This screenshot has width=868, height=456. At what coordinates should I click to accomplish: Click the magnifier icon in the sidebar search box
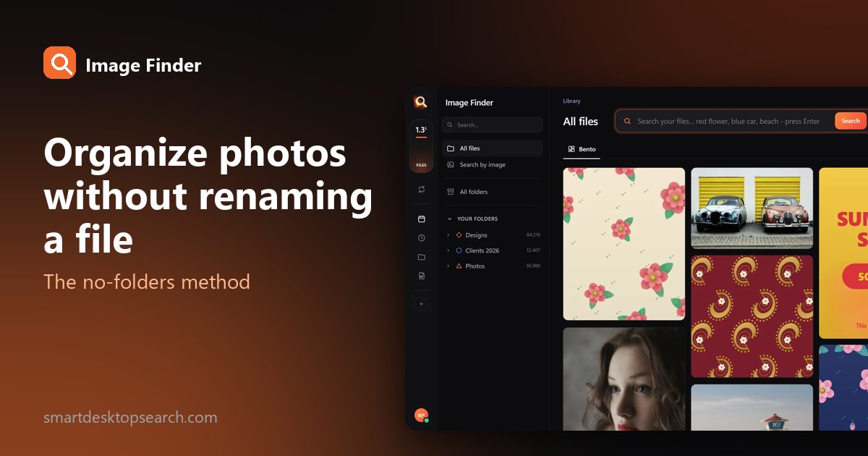(451, 125)
